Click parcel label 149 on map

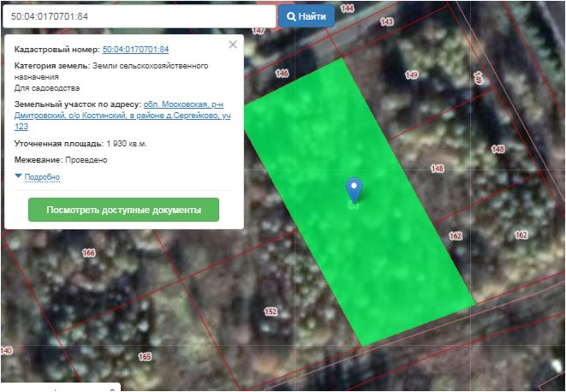pyautogui.click(x=411, y=75)
